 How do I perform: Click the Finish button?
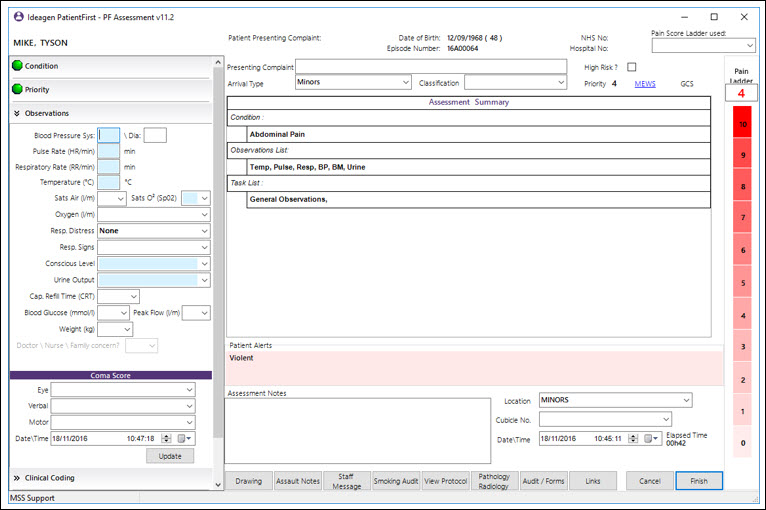pos(699,481)
